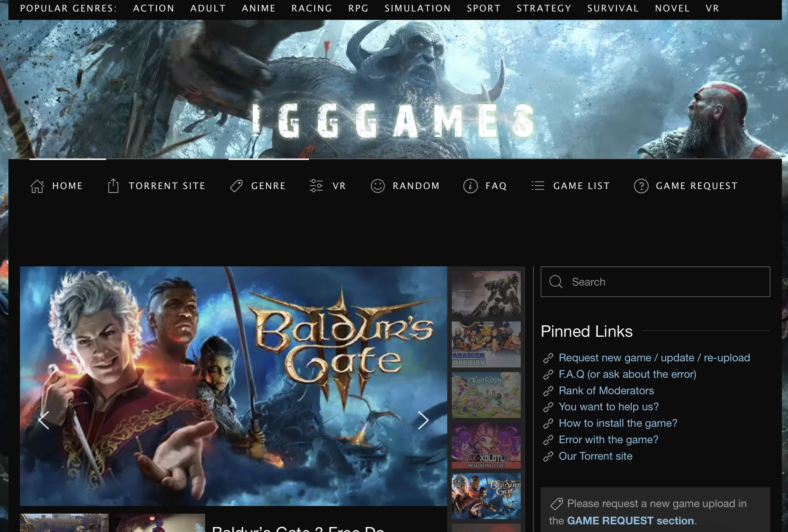Open the Baldur's Gate 3 Free Download post title
Image resolution: width=788 pixels, height=532 pixels.
298,528
